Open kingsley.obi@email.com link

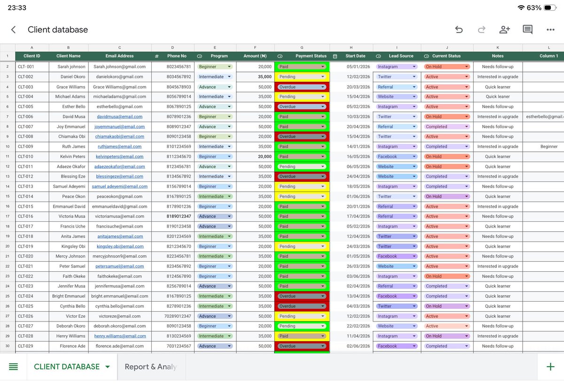(x=119, y=246)
